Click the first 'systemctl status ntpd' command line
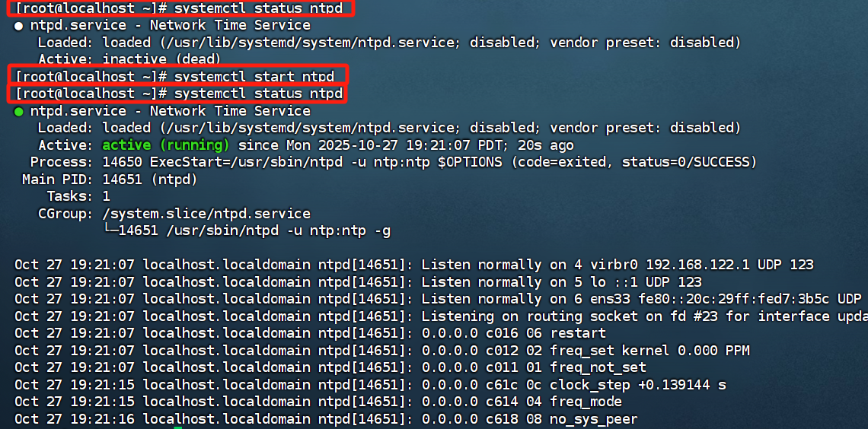This screenshot has height=429, width=868. point(180,8)
